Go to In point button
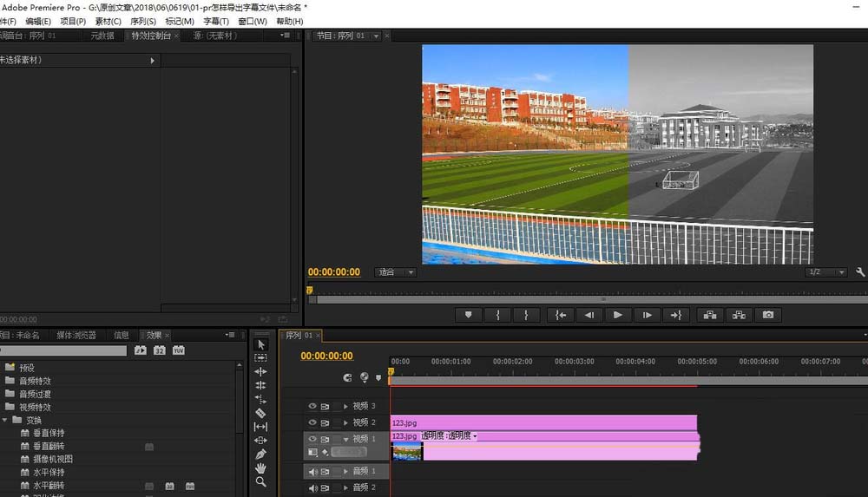Screen dimensions: 868x497 560,315
